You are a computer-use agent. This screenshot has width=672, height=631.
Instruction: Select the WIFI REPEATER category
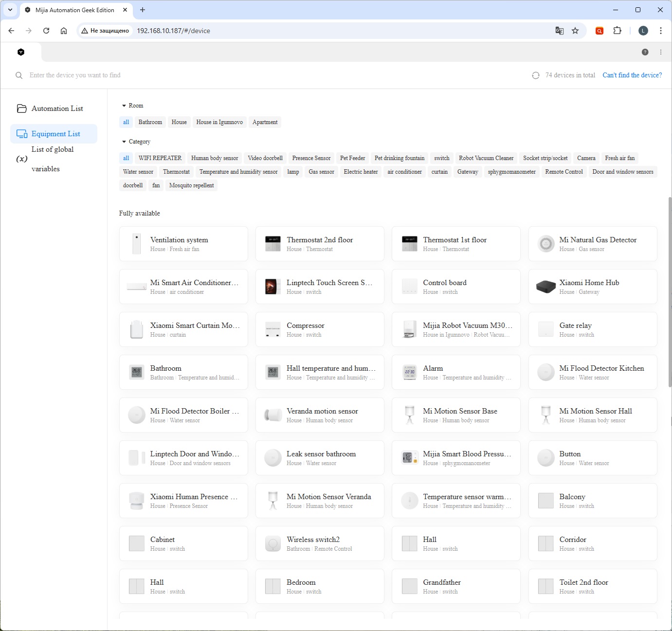pos(160,158)
